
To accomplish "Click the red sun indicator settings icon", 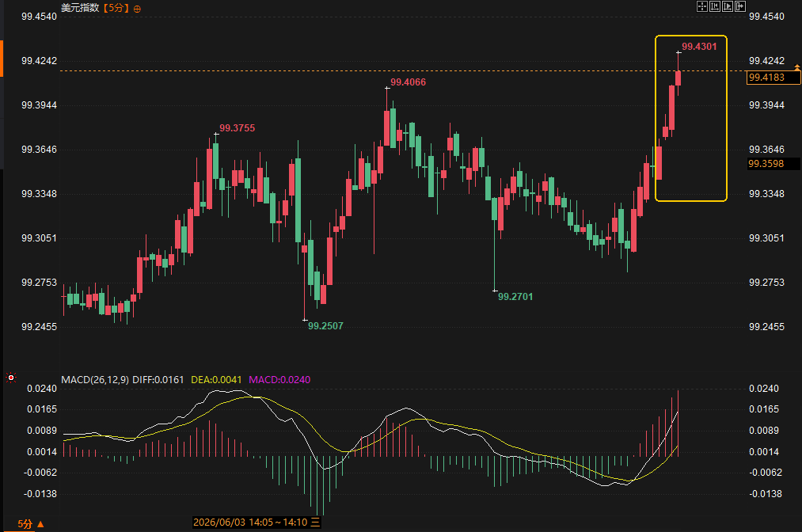I will pos(11,378).
